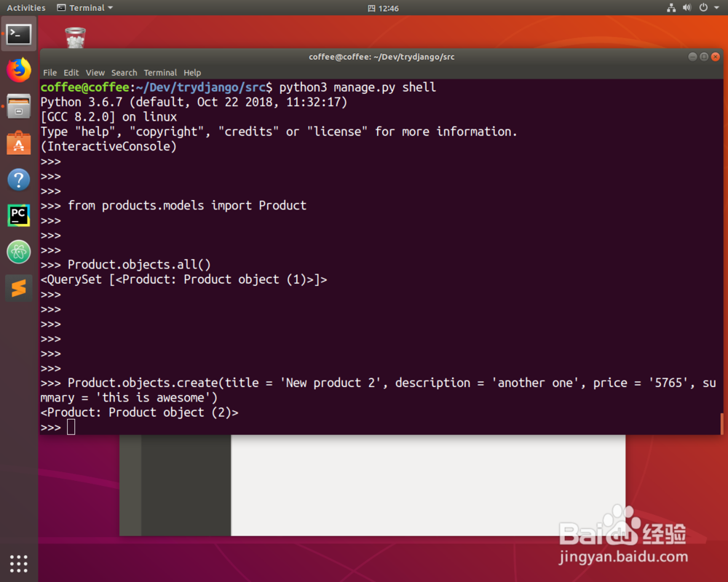Open the terminal Help menu
Screen dimensions: 728x582
pyautogui.click(x=192, y=73)
